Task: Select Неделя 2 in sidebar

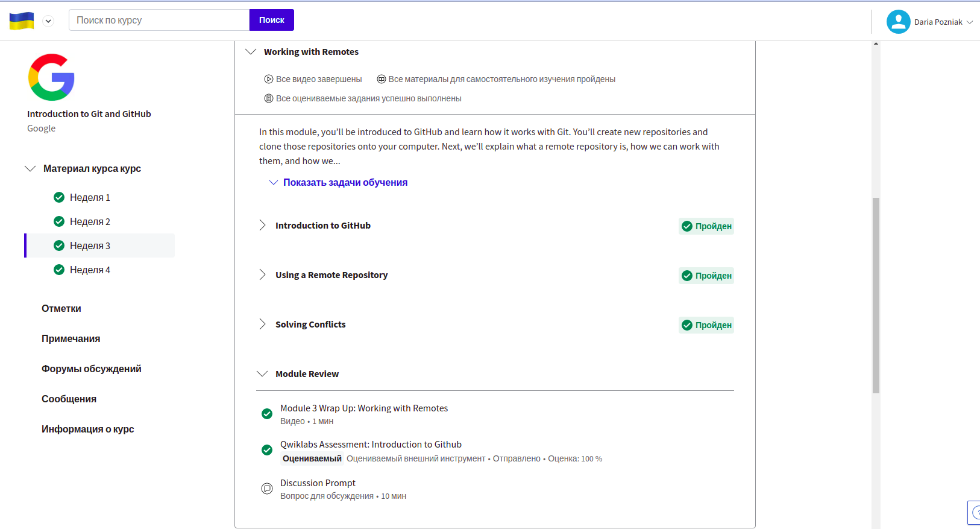Action: click(90, 221)
